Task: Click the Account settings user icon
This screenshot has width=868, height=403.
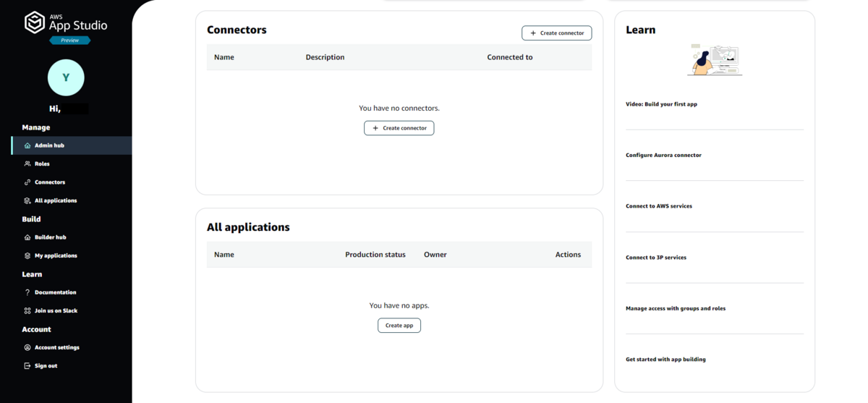Action: click(27, 347)
